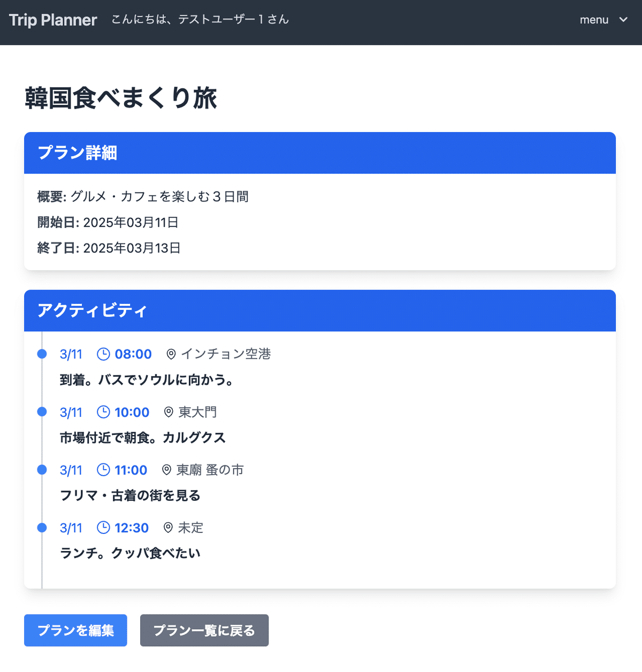Click the Trip Planner logo
642x672 pixels.
[x=53, y=20]
